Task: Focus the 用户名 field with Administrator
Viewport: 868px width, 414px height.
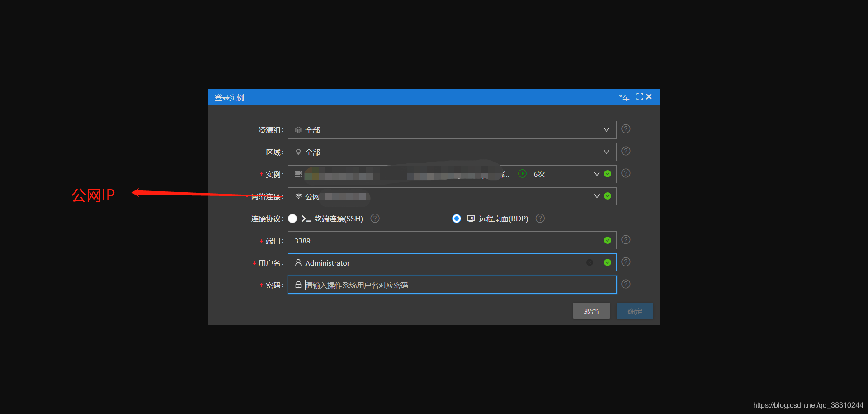Action: (x=452, y=262)
